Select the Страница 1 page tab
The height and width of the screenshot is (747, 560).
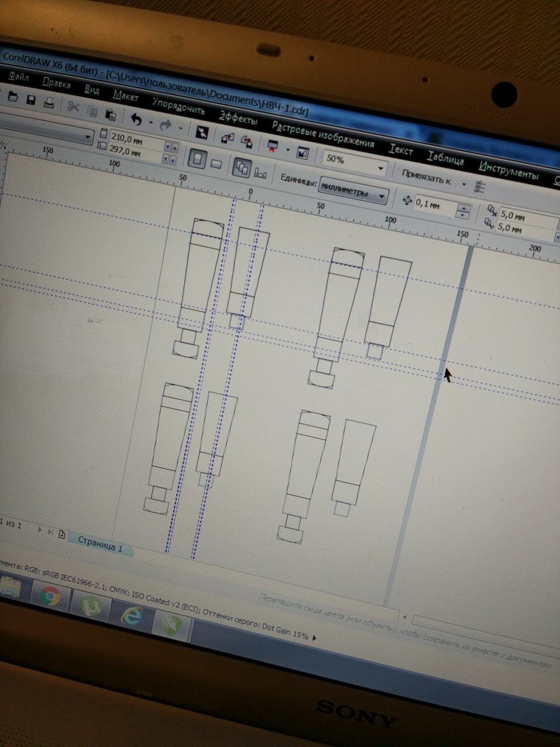[100, 544]
